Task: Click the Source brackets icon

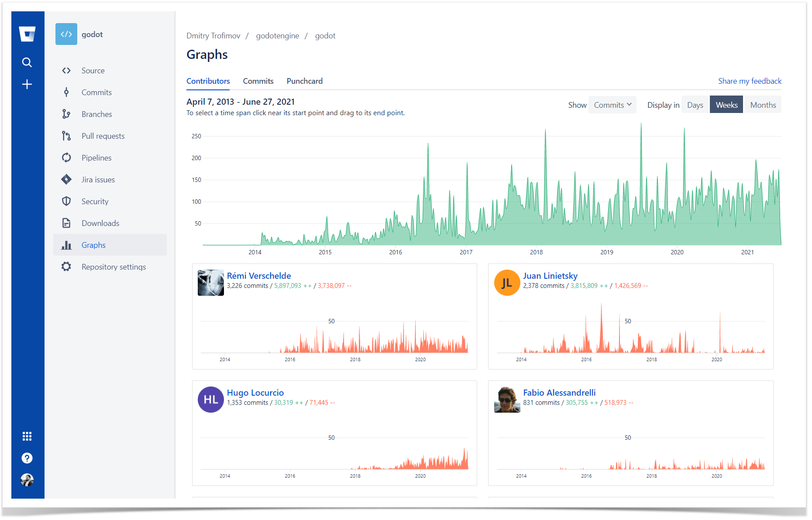Action: 66,70
